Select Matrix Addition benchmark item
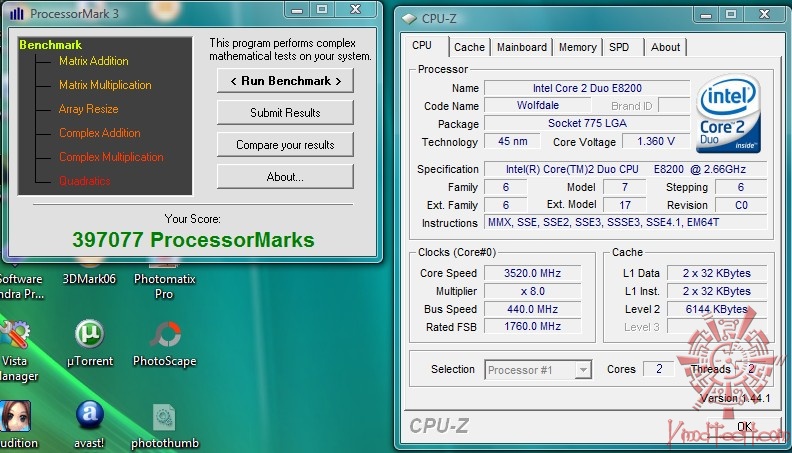 (93, 61)
